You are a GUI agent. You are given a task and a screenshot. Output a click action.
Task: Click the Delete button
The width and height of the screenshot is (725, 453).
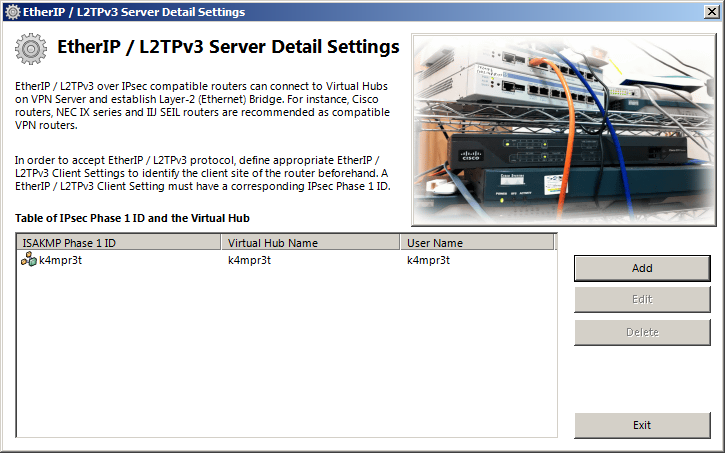(x=642, y=332)
